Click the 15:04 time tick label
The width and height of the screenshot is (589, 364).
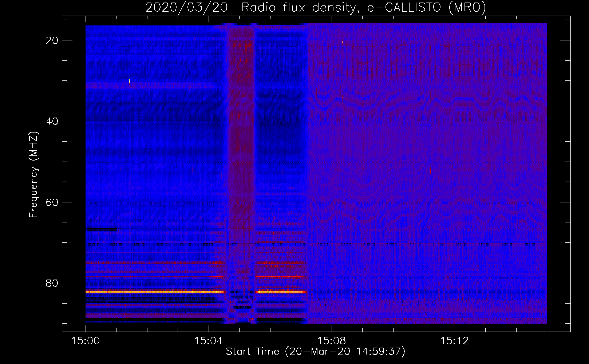pos(209,341)
